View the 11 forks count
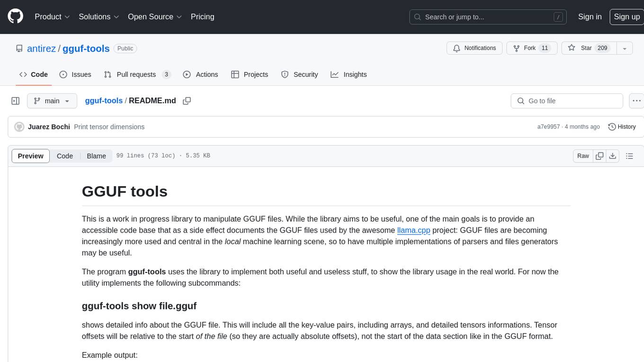 [545, 48]
